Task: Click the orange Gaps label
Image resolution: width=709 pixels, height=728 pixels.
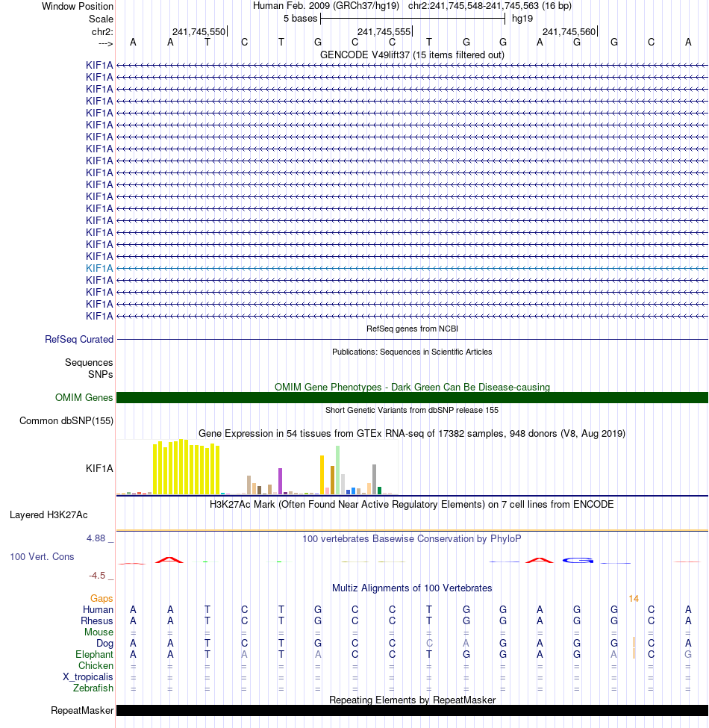Action: (101, 599)
